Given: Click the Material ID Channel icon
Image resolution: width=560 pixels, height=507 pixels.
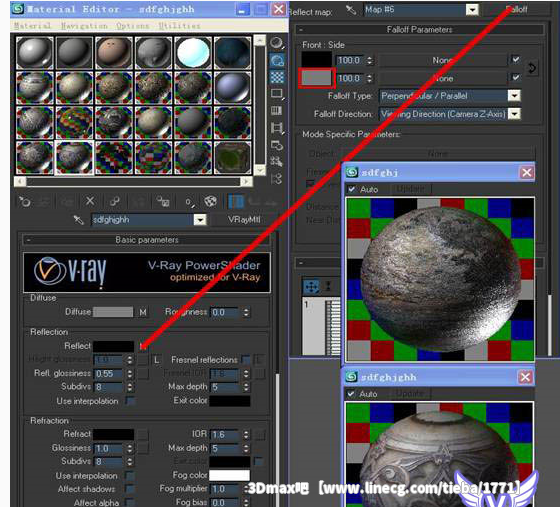Looking at the screenshot, I should click(190, 202).
